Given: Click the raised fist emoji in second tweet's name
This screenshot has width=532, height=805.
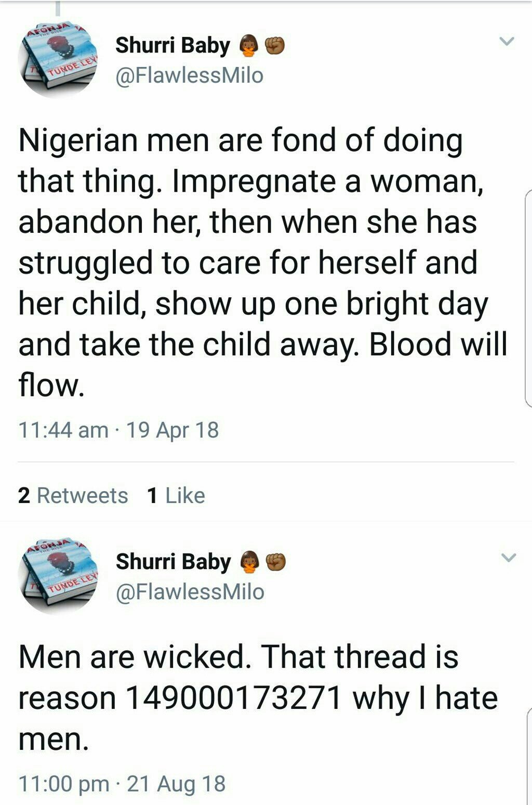Looking at the screenshot, I should point(276,562).
